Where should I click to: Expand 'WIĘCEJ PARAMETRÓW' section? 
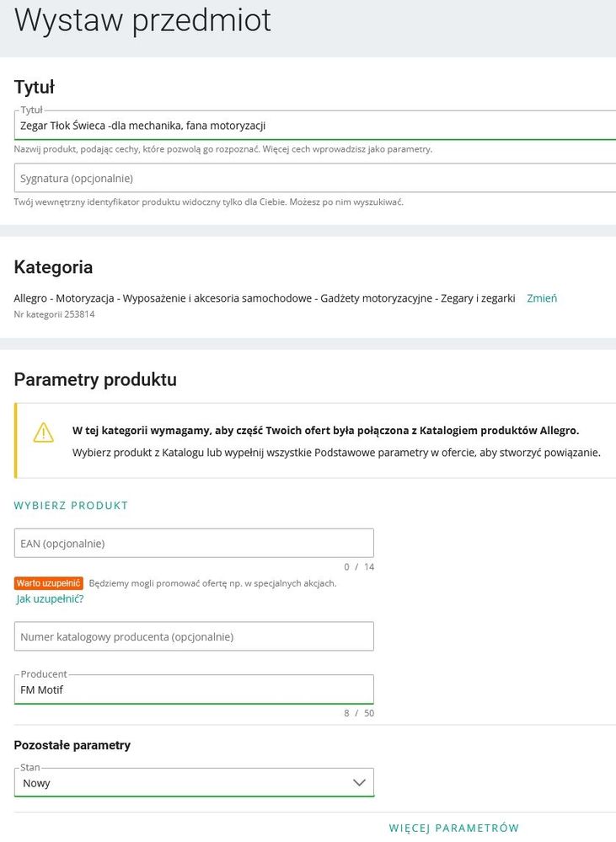(454, 829)
